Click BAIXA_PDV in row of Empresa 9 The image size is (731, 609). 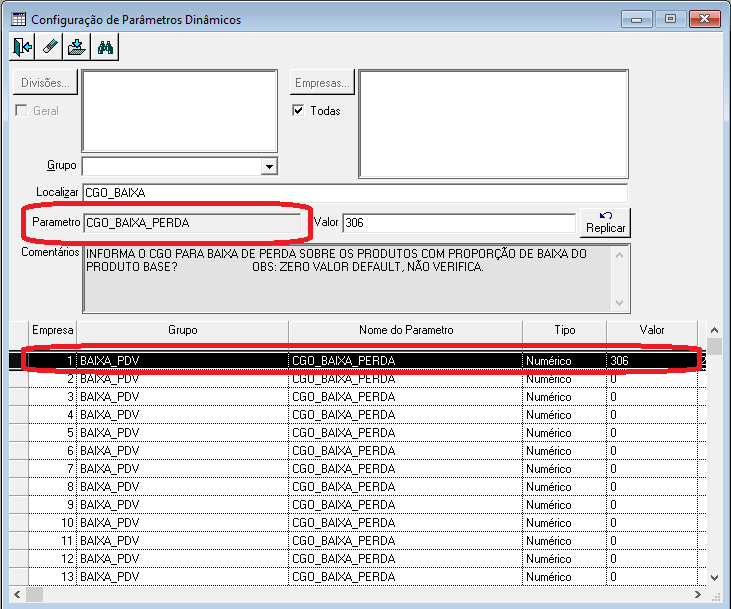pyautogui.click(x=110, y=505)
